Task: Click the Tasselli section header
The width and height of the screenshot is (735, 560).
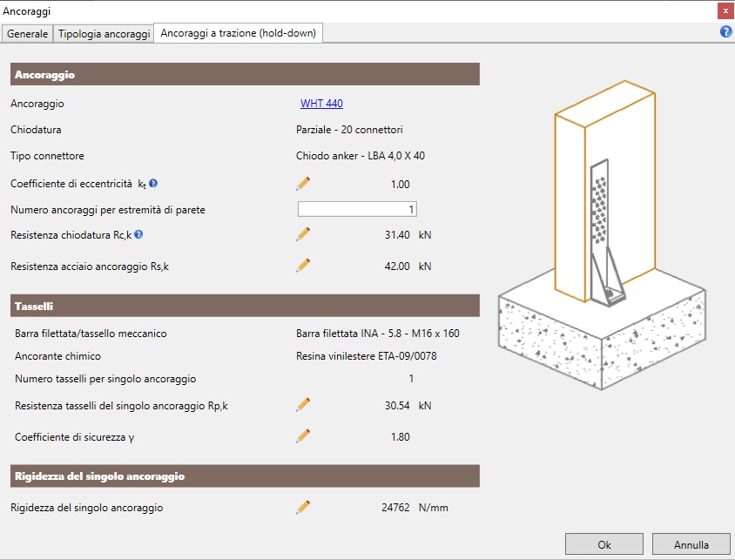Action: (x=245, y=306)
